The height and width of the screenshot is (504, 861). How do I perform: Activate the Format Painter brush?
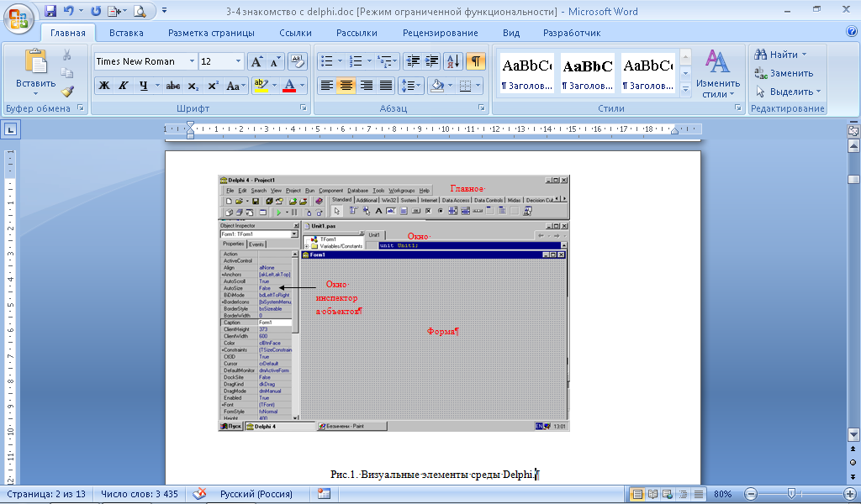pyautogui.click(x=67, y=91)
